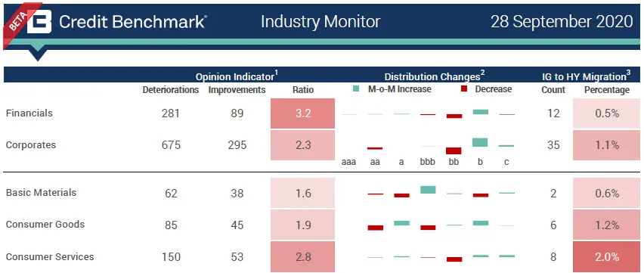Click the Opinion Indicator column header
This screenshot has height=273, width=644.
pos(237,76)
